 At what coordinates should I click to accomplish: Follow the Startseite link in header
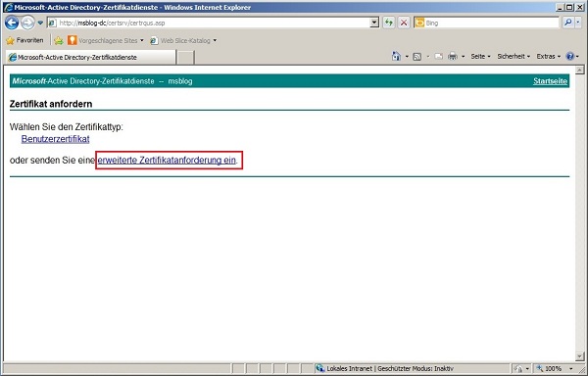point(550,81)
